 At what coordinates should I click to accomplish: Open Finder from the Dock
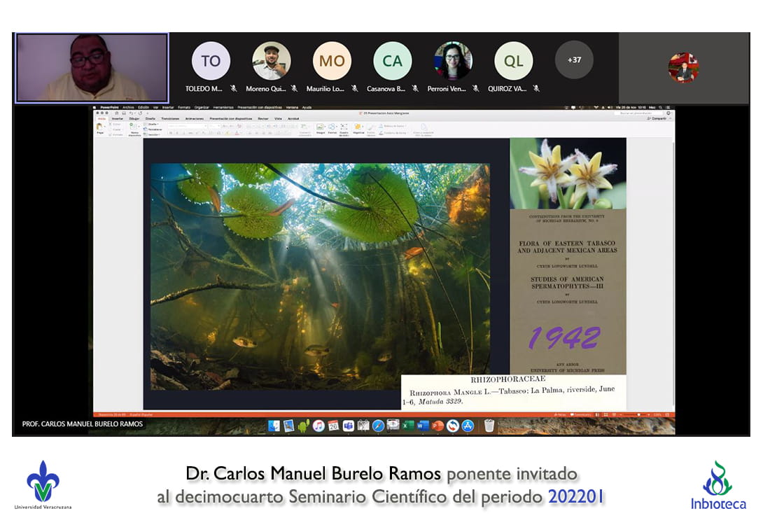[x=274, y=426]
